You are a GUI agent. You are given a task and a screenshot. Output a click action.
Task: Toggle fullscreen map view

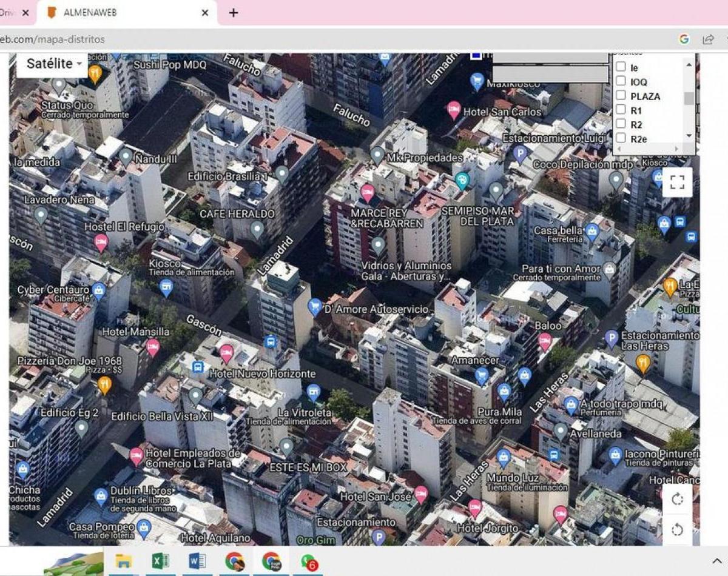coord(677,182)
